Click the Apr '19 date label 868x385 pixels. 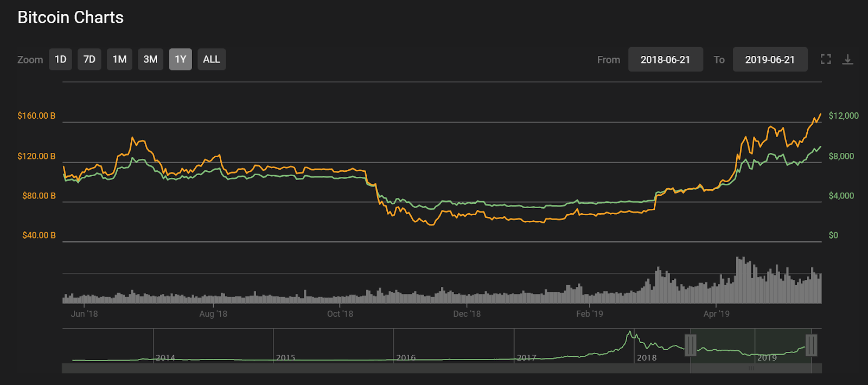(717, 313)
